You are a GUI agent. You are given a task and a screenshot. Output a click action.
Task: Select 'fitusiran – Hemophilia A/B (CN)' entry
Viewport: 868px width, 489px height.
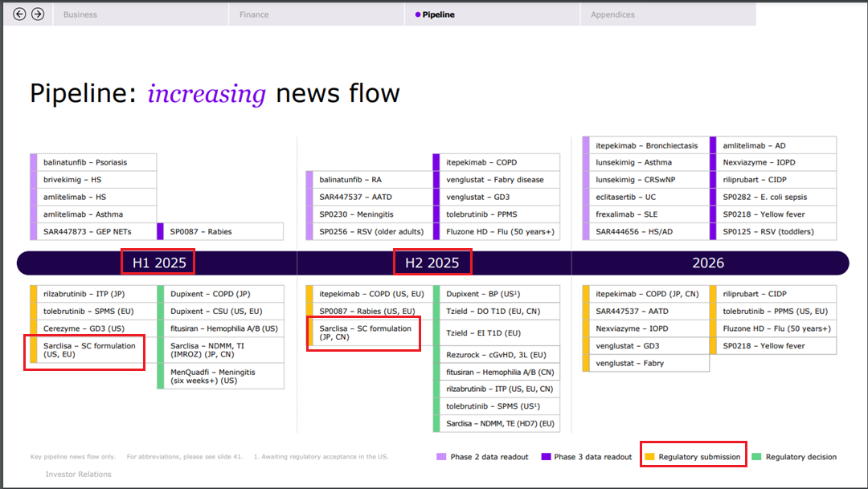point(496,373)
